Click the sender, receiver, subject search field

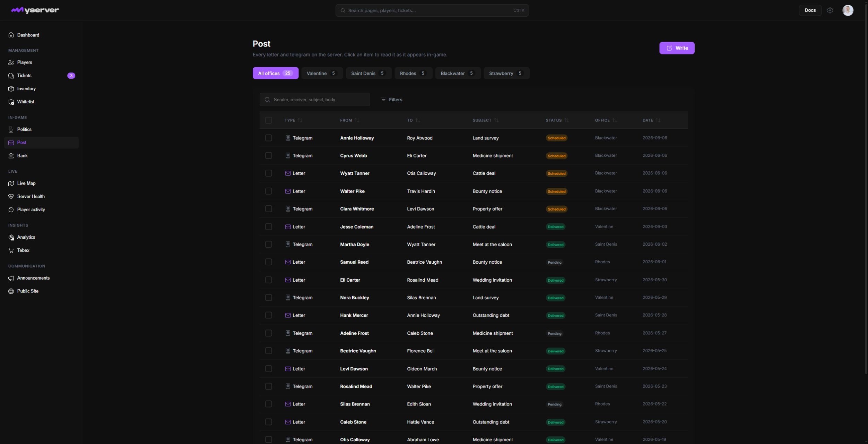[315, 100]
